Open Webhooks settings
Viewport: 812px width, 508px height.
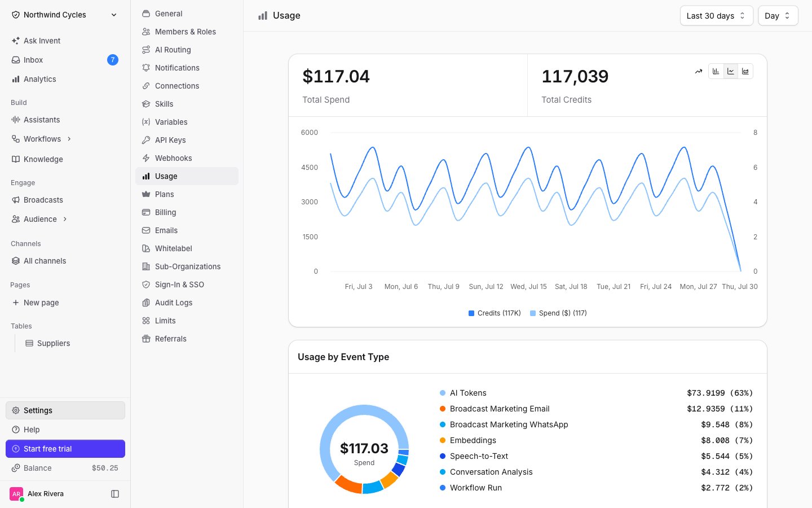[187, 158]
